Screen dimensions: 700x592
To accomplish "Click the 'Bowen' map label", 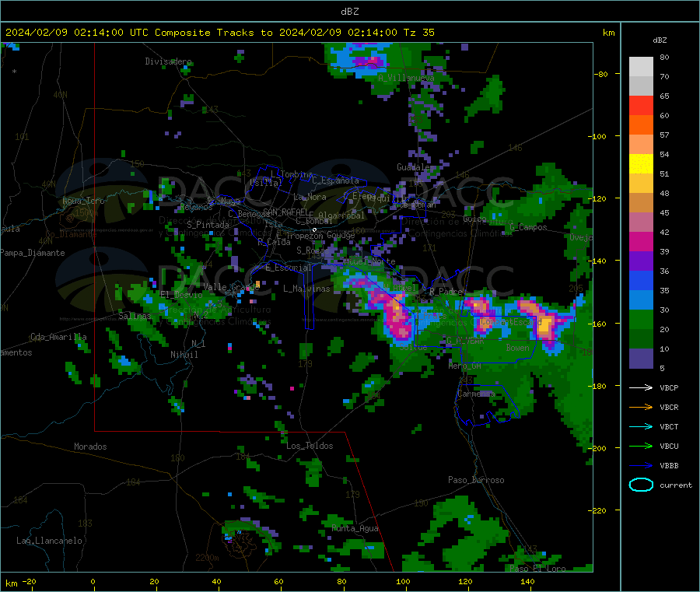I will click(x=517, y=347).
